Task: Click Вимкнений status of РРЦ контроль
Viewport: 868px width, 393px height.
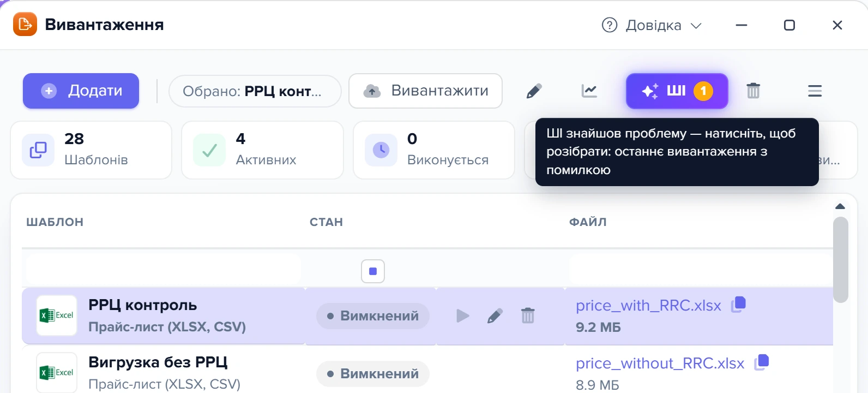Action: [x=373, y=316]
